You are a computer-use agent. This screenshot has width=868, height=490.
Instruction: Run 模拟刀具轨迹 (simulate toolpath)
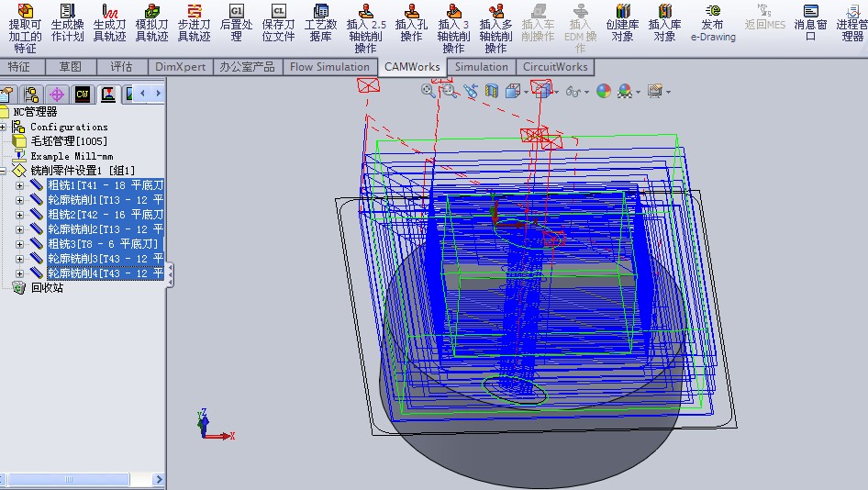click(151, 23)
